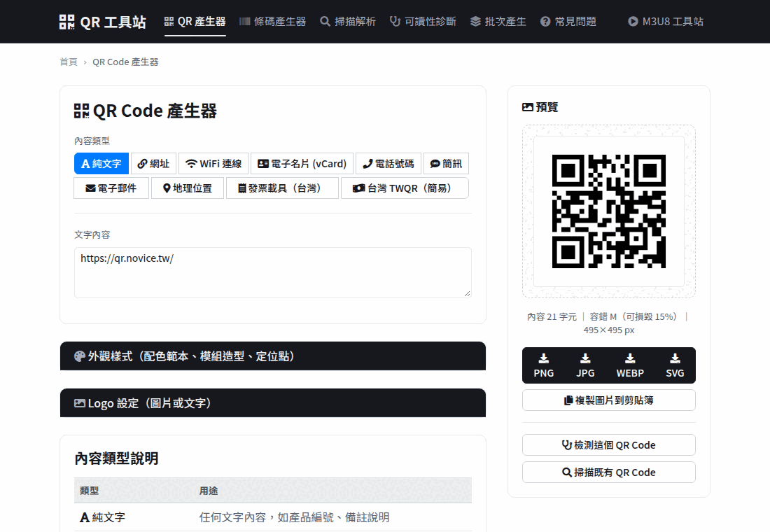
Task: Click 掃描既有 QR Code button
Action: tap(609, 472)
